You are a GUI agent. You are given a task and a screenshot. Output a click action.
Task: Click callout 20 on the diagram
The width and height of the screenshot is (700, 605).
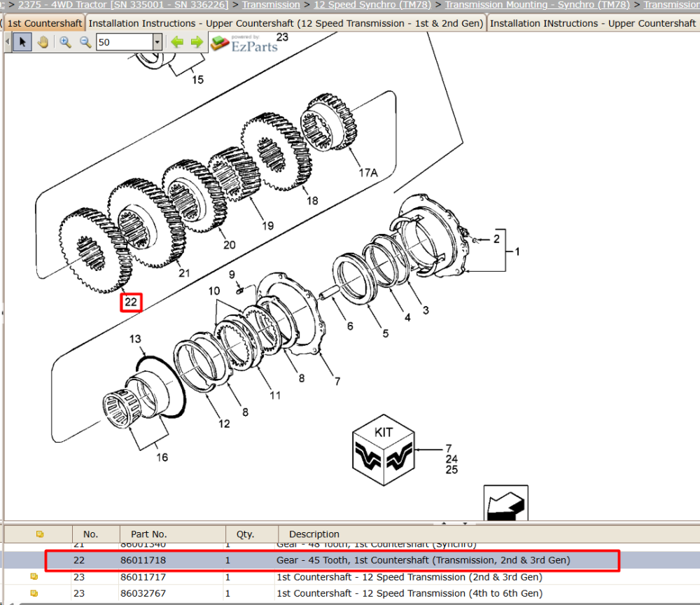click(x=230, y=244)
